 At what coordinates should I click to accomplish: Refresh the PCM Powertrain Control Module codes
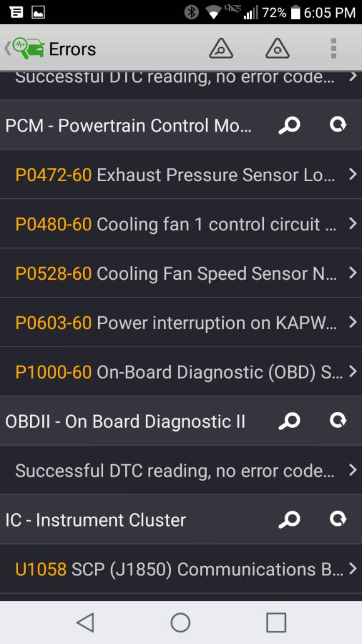[x=338, y=125]
